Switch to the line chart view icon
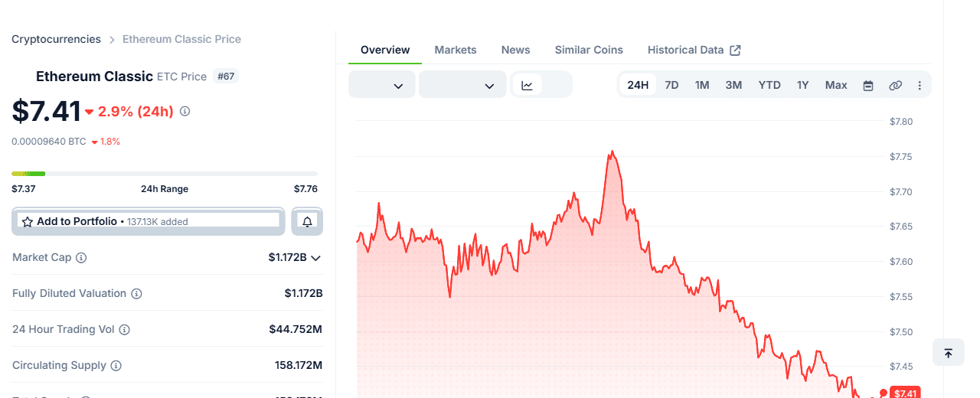This screenshot has width=980, height=398. click(x=527, y=85)
